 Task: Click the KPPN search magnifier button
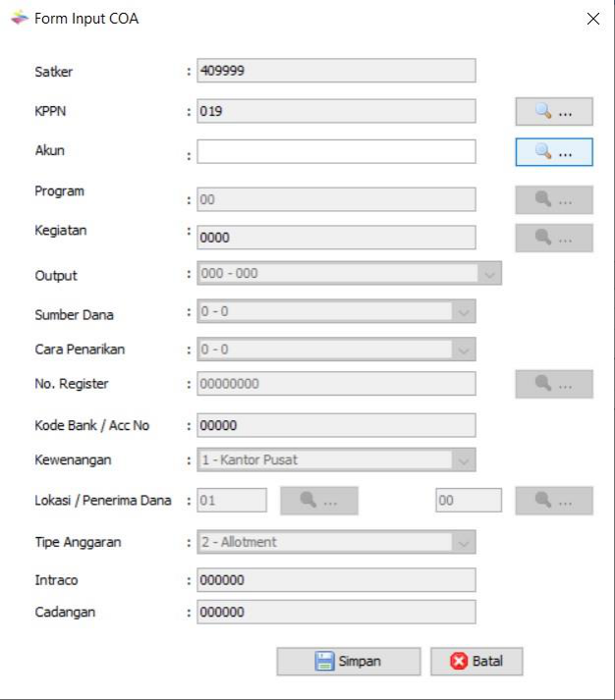(x=554, y=112)
